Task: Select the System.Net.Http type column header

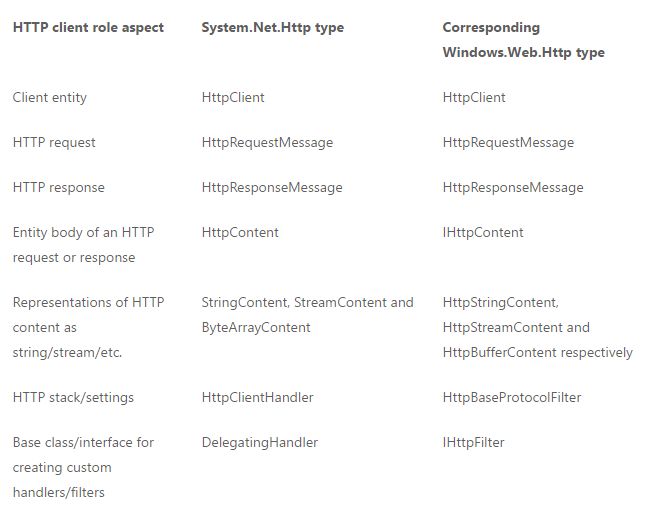Action: pyautogui.click(x=273, y=28)
